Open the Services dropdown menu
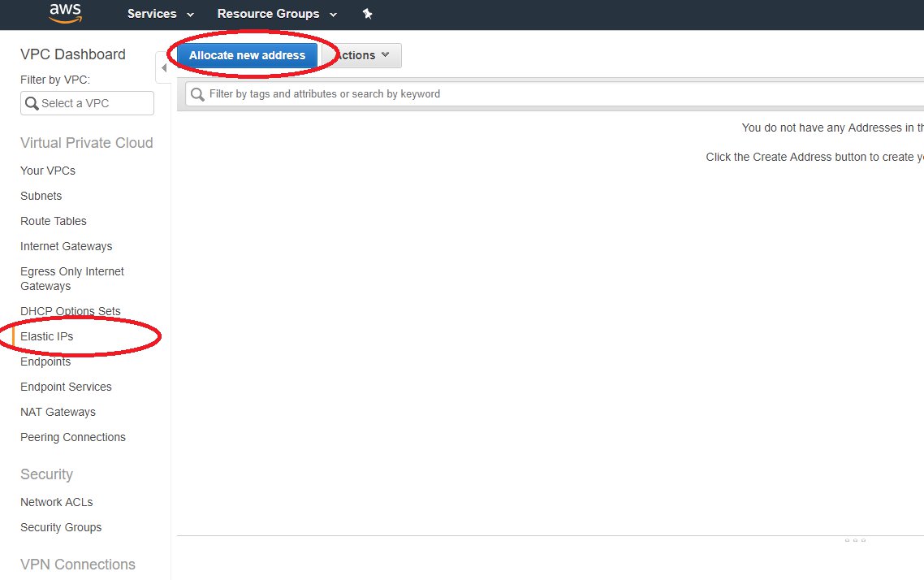 pyautogui.click(x=160, y=14)
